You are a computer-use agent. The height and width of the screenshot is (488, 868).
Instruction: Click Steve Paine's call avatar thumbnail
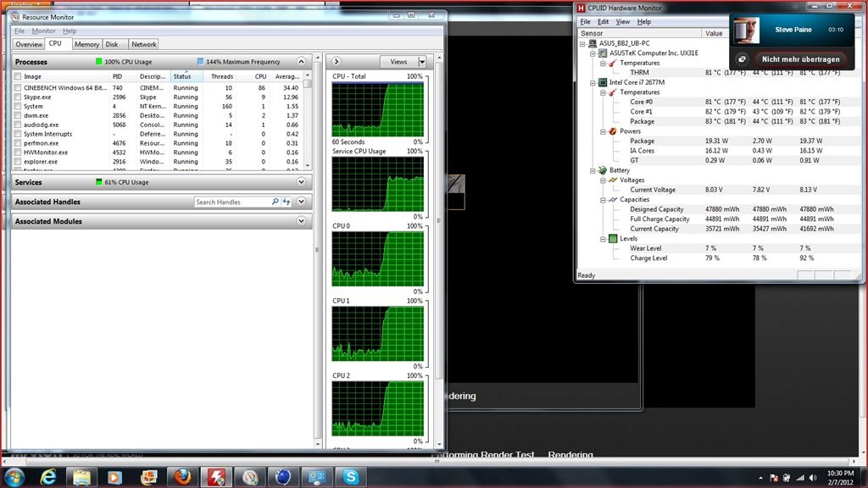746,30
